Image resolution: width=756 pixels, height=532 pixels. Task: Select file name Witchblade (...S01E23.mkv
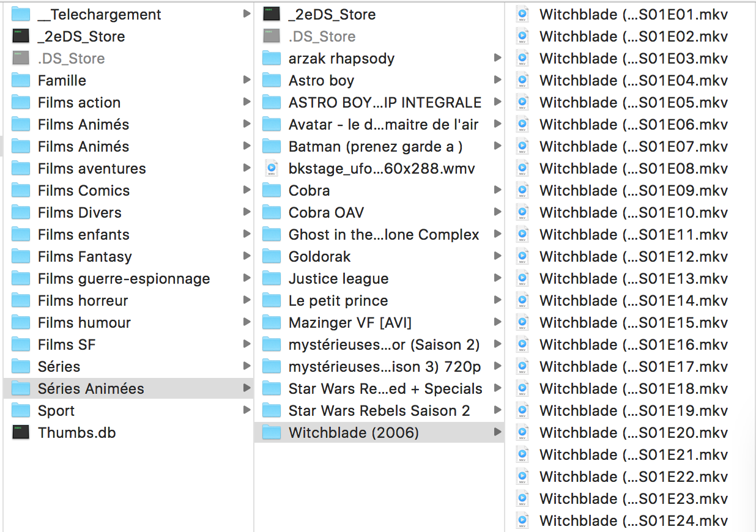(634, 499)
